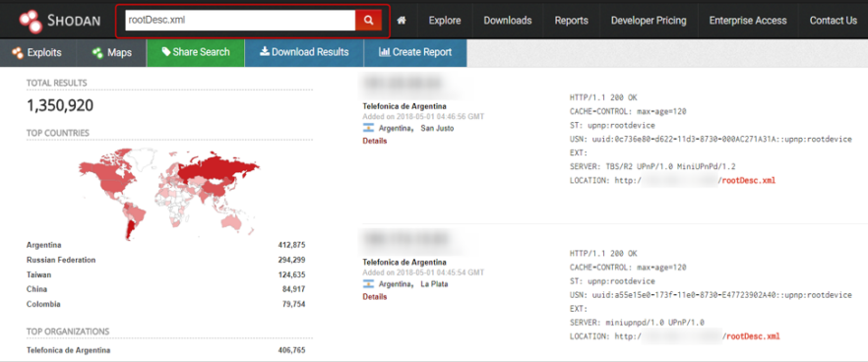This screenshot has height=362, width=868.
Task: Click Argentina flag in La Plata result
Action: [369, 284]
